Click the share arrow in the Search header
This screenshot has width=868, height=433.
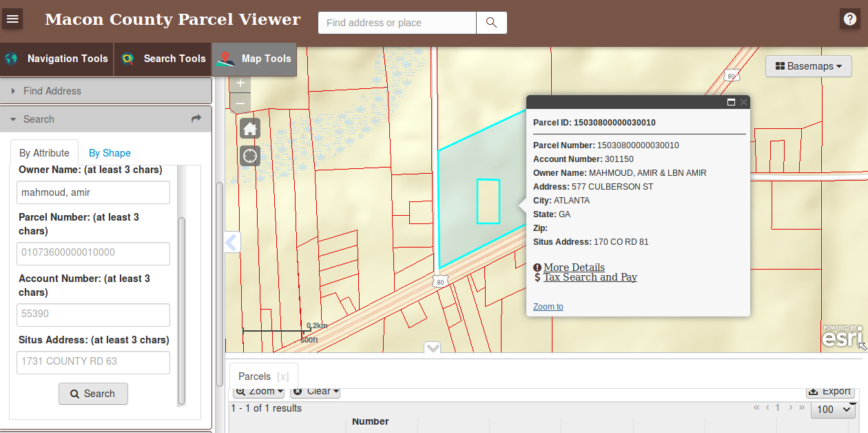click(196, 119)
